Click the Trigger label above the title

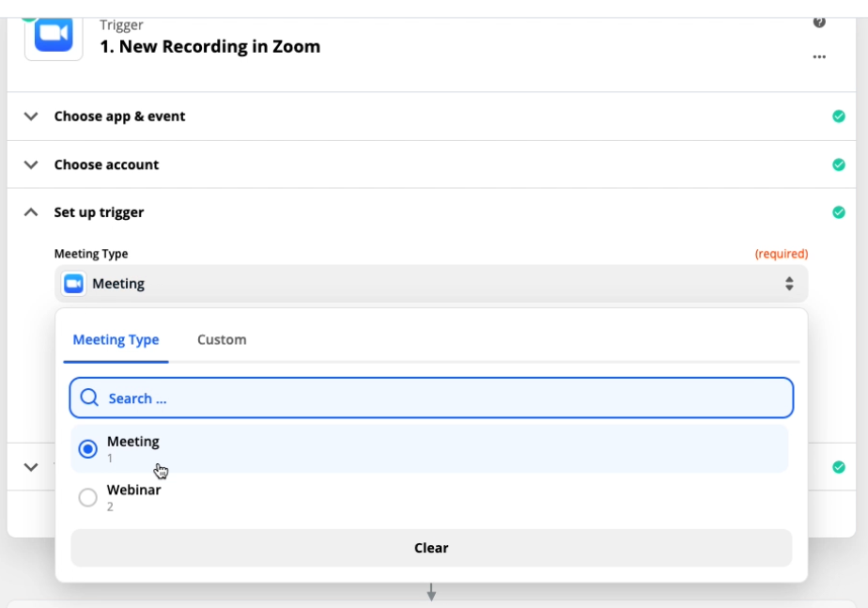121,24
